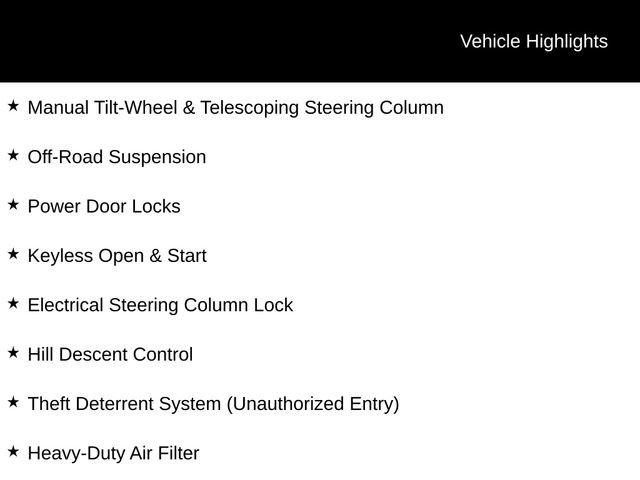Click the star next to Keyless Open & Start
The image size is (640, 480).
(x=13, y=254)
